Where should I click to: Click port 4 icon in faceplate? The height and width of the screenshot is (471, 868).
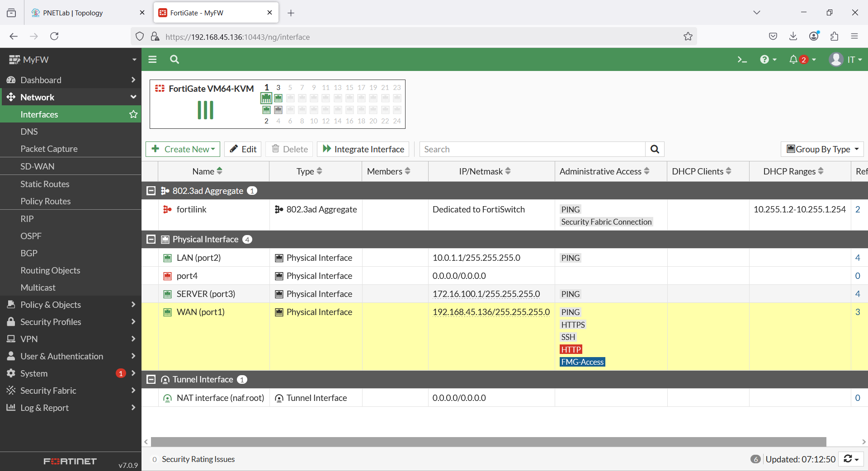pyautogui.click(x=278, y=110)
